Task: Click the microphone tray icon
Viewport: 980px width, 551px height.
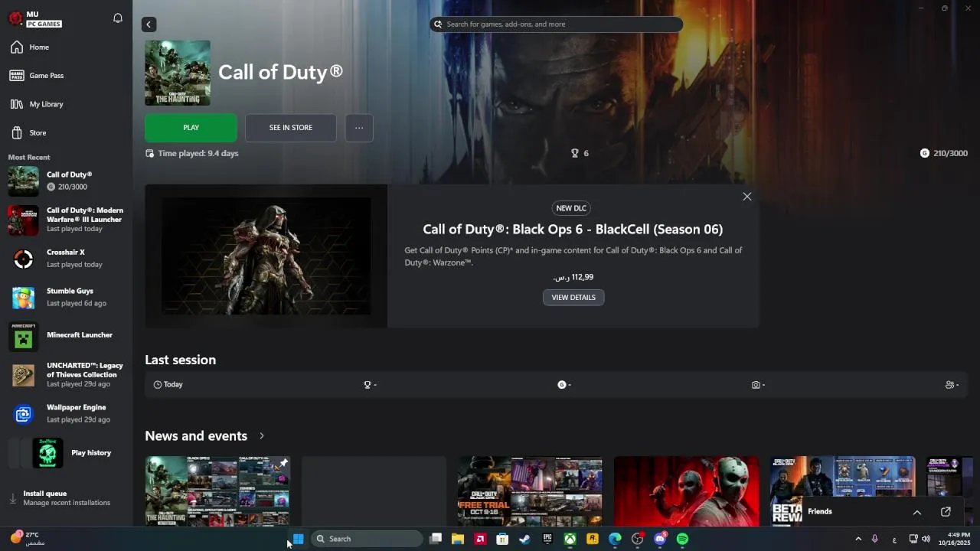Action: coord(874,539)
